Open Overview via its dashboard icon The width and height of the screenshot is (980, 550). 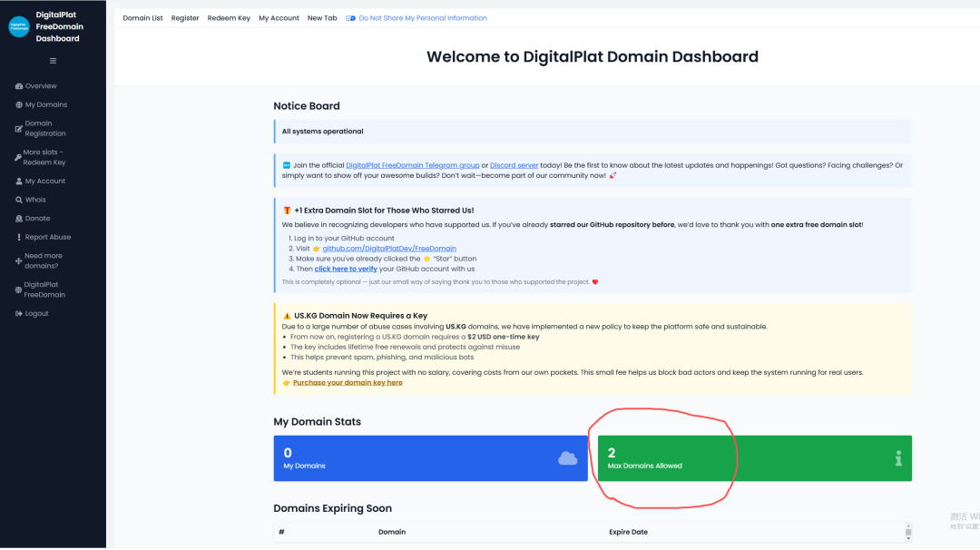[x=19, y=86]
